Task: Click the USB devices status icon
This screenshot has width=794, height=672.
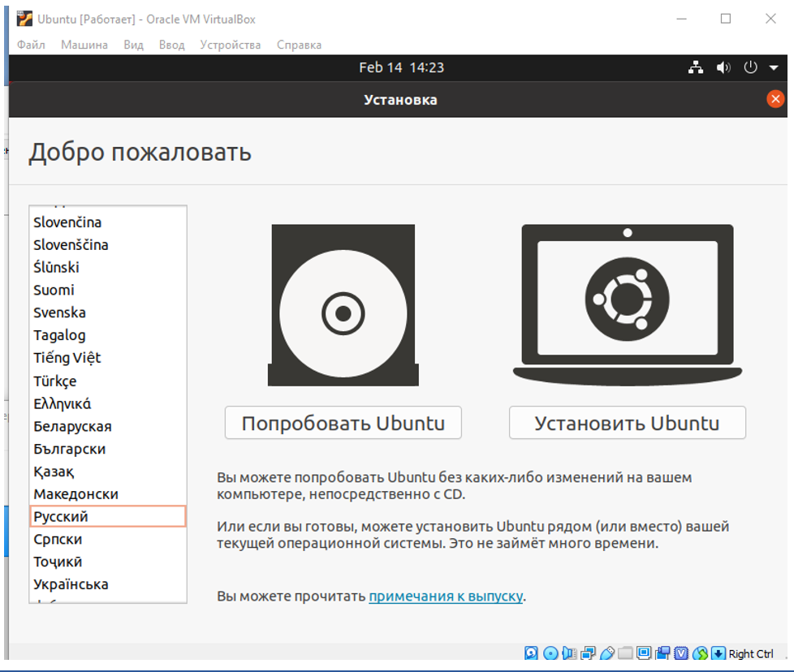Action: click(606, 653)
